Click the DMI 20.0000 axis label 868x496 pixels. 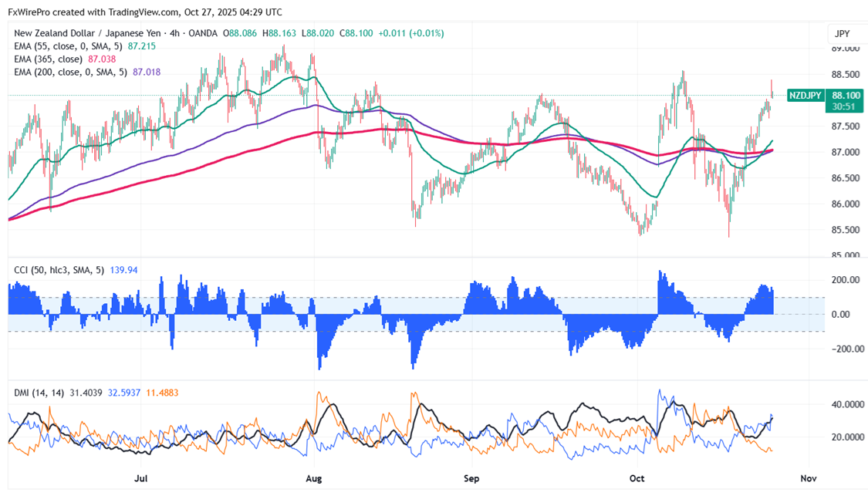point(848,437)
